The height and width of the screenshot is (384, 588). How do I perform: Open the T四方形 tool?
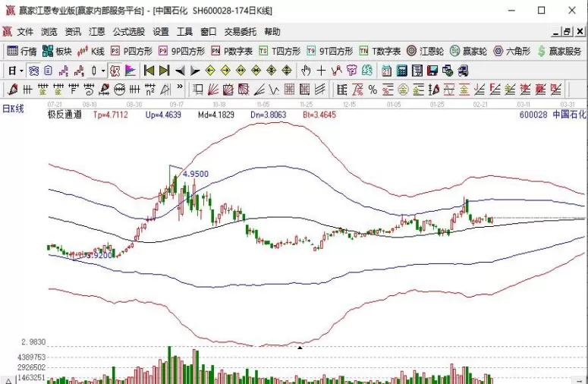[x=280, y=51]
